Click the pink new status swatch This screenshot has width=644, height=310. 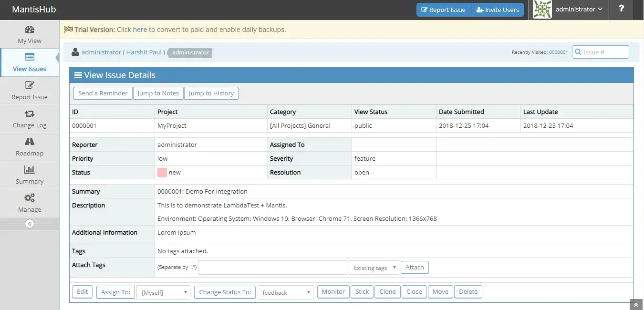[162, 173]
